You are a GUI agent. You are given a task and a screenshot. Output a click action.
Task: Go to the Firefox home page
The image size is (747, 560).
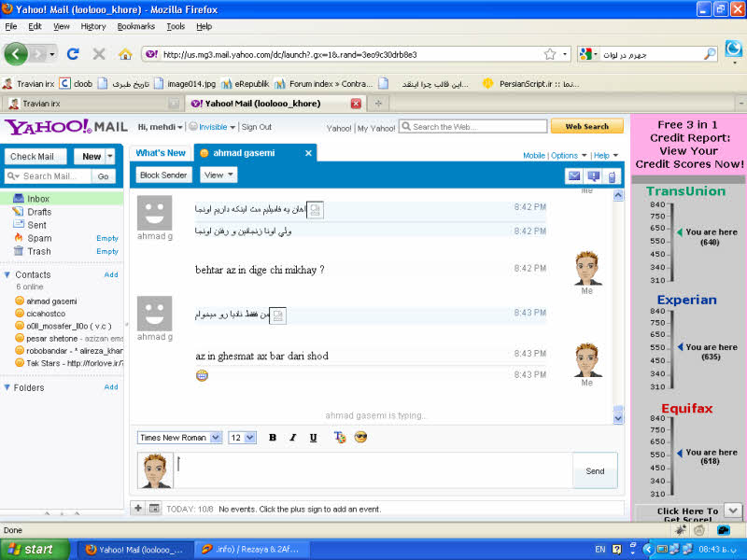[x=125, y=54]
